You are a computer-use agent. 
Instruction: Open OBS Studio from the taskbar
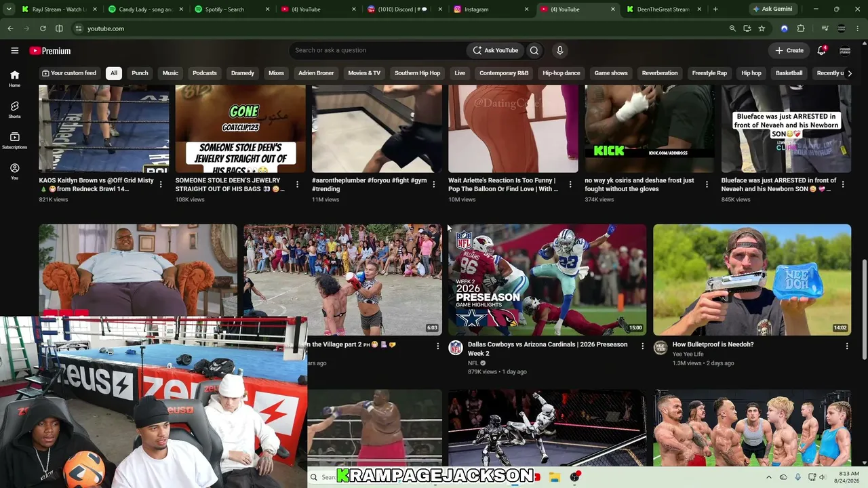point(575,477)
